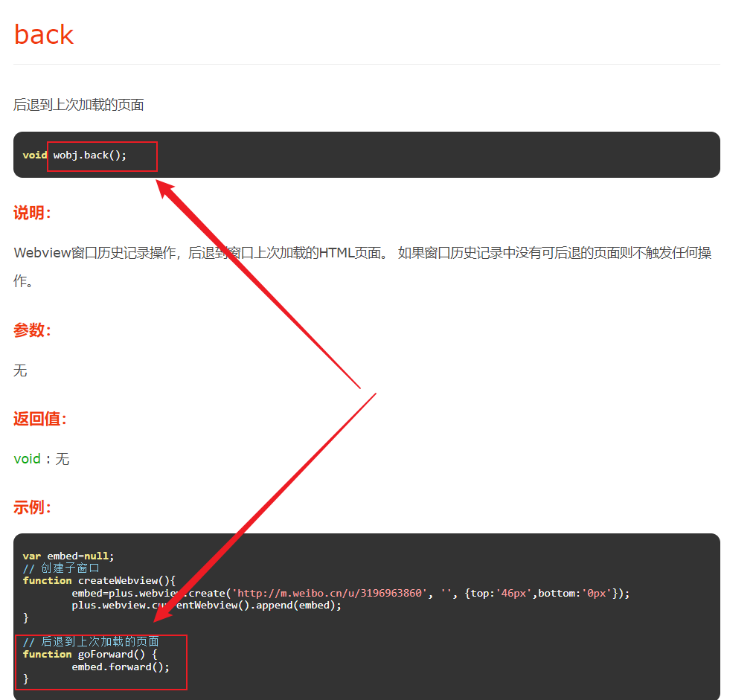
Task: Click the void keyword in the signature
Action: tap(34, 155)
